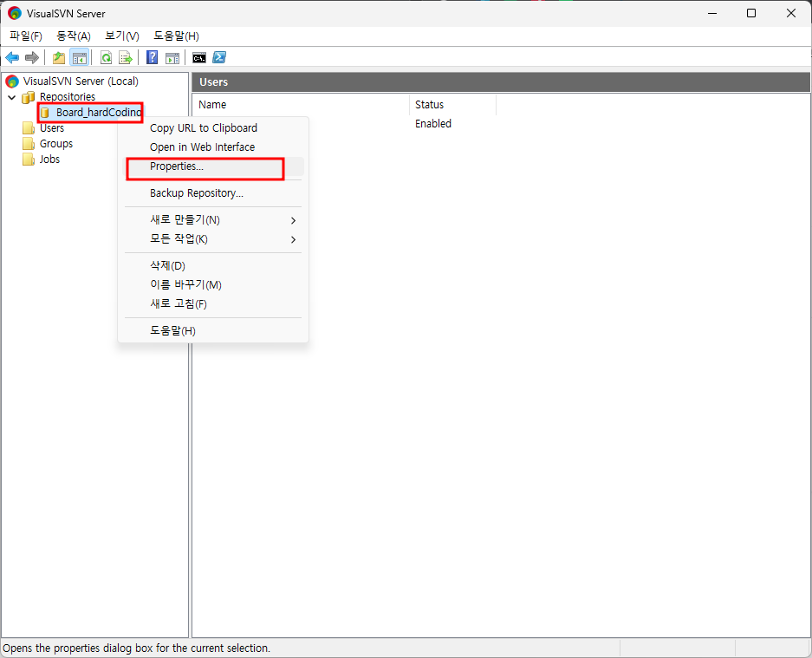812x658 pixels.
Task: Click the blue Back arrow toolbar icon
Action: click(12, 57)
